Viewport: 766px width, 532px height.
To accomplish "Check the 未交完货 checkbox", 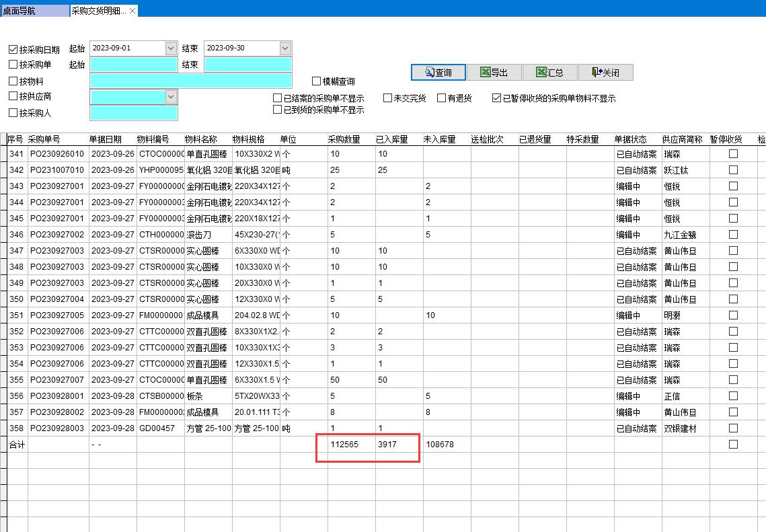I will (x=387, y=98).
